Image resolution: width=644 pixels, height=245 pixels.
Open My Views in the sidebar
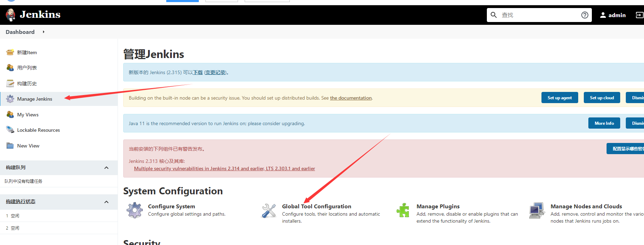point(28,115)
